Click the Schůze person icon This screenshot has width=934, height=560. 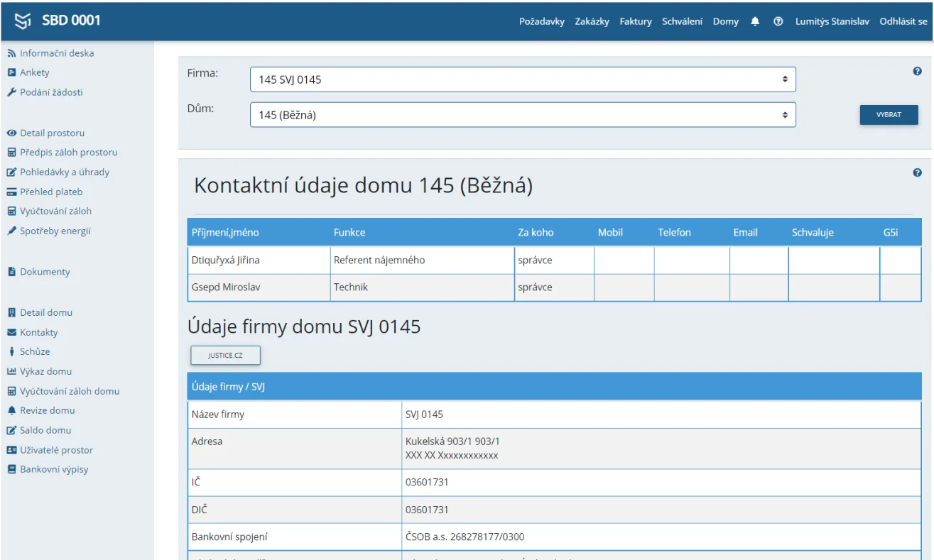(x=11, y=351)
